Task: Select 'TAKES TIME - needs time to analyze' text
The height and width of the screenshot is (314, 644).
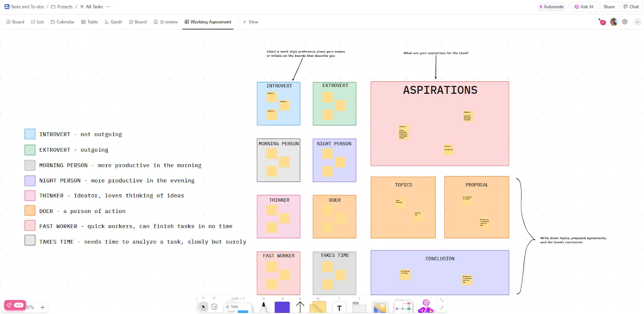Action: point(142,242)
